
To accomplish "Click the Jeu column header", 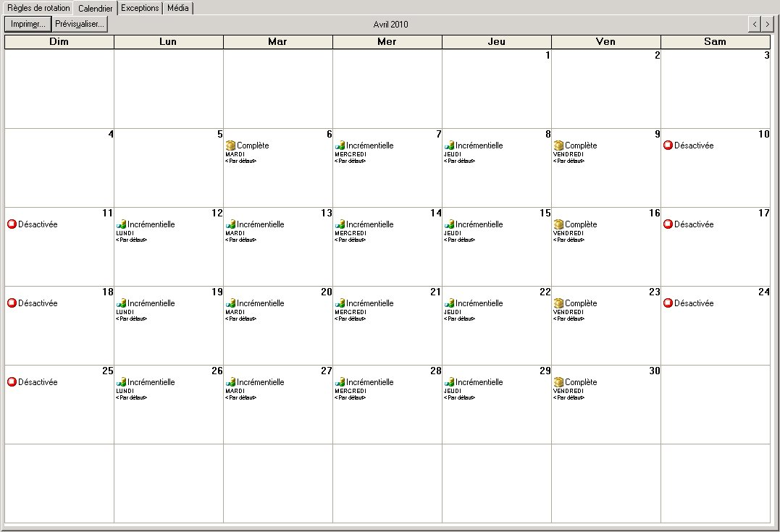I will point(497,42).
